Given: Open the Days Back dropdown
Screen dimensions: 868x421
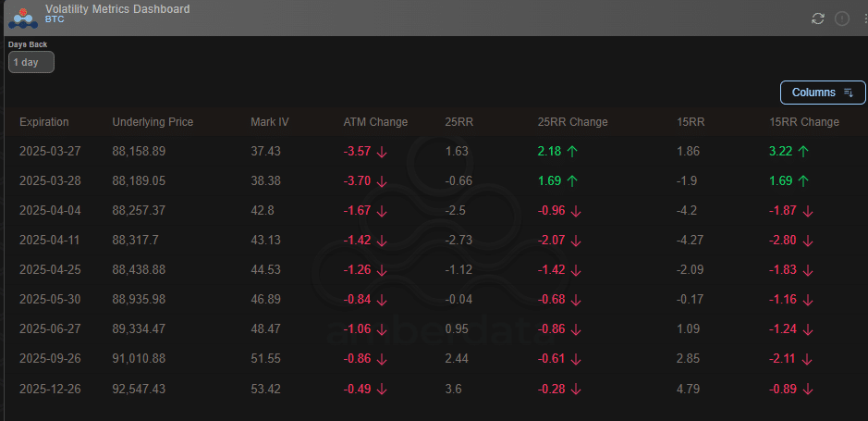Looking at the screenshot, I should coord(31,62).
